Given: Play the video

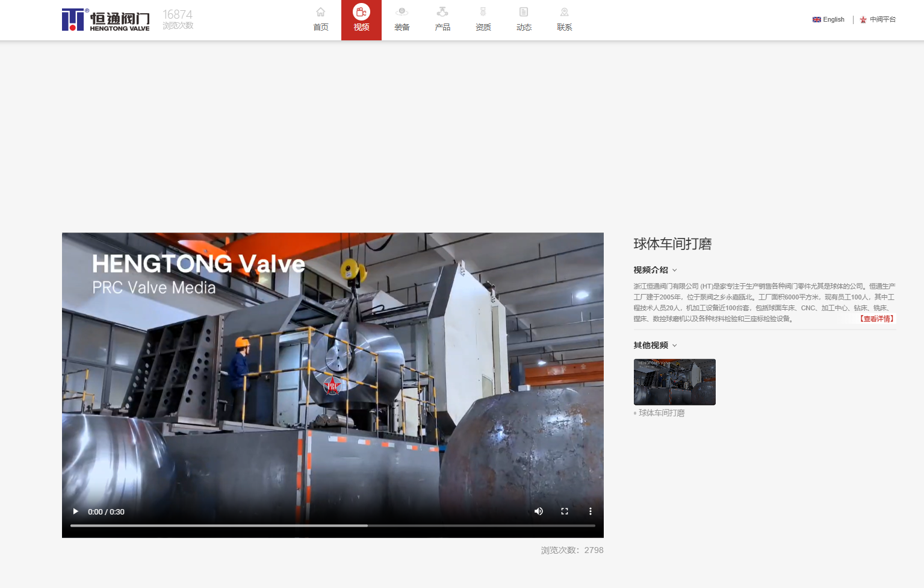Looking at the screenshot, I should [x=76, y=511].
